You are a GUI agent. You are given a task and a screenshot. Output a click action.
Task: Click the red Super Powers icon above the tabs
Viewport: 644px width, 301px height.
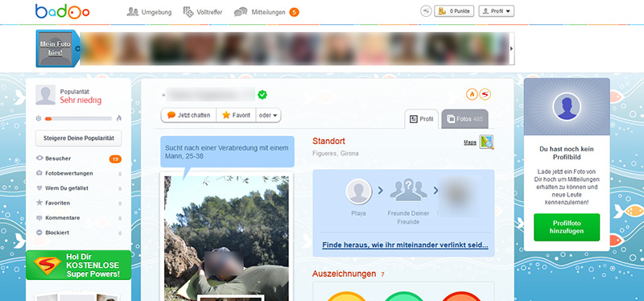486,94
